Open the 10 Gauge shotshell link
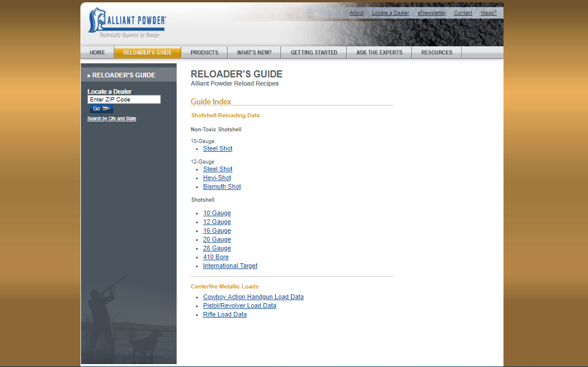The height and width of the screenshot is (367, 588). pos(217,213)
